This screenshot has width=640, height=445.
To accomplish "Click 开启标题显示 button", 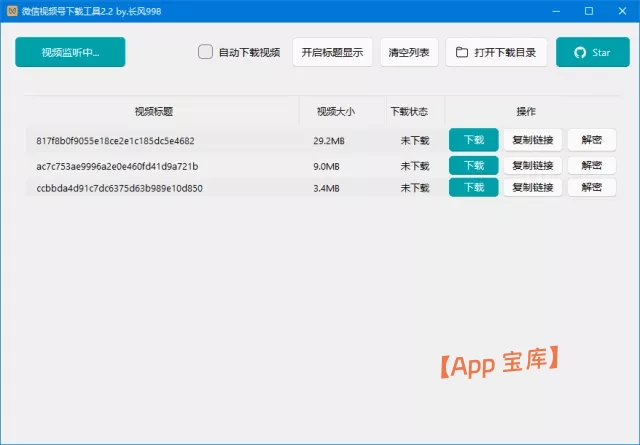I will (x=332, y=52).
